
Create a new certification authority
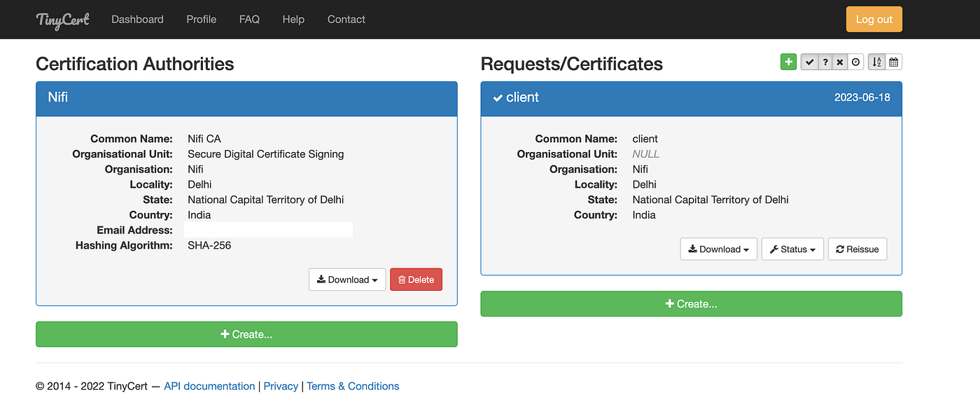tap(246, 334)
